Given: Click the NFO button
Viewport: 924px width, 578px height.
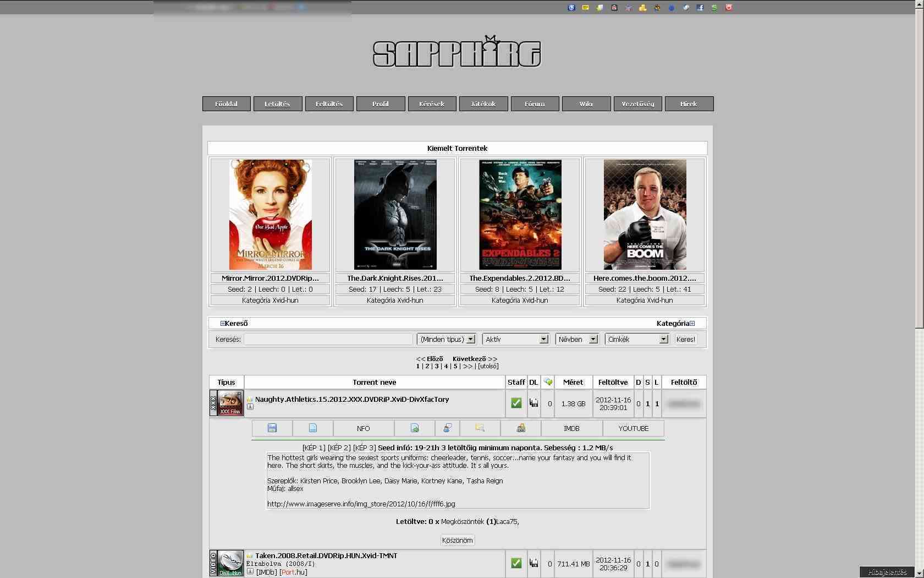Looking at the screenshot, I should click(364, 428).
